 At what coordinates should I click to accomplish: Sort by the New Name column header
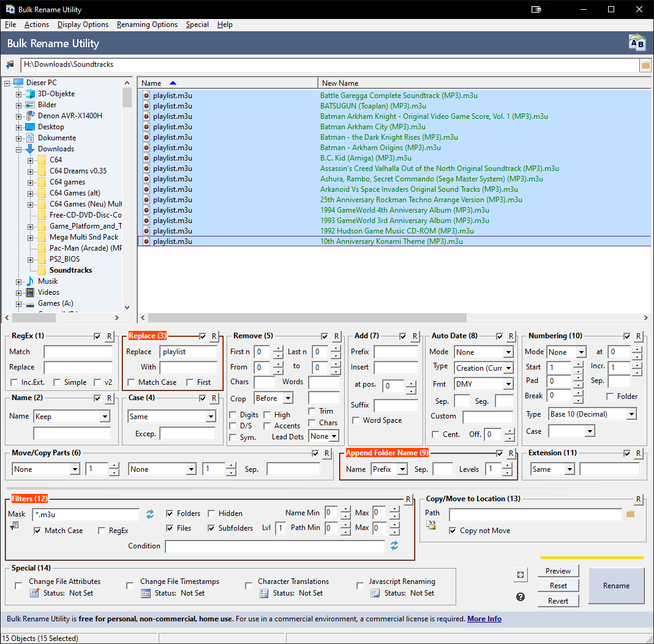[484, 83]
